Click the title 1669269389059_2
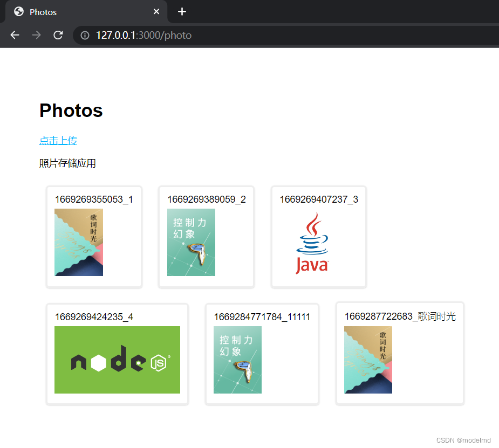Image resolution: width=499 pixels, height=448 pixels. (x=207, y=199)
